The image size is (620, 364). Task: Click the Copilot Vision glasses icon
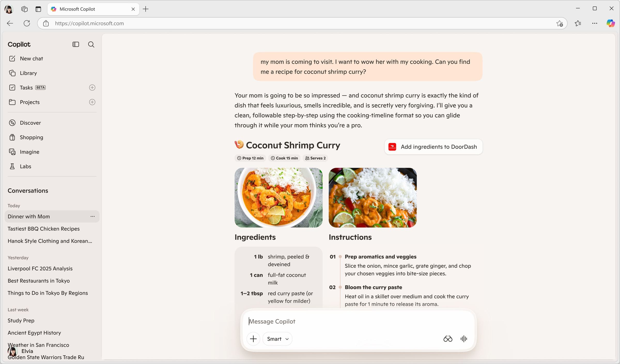[448, 339]
